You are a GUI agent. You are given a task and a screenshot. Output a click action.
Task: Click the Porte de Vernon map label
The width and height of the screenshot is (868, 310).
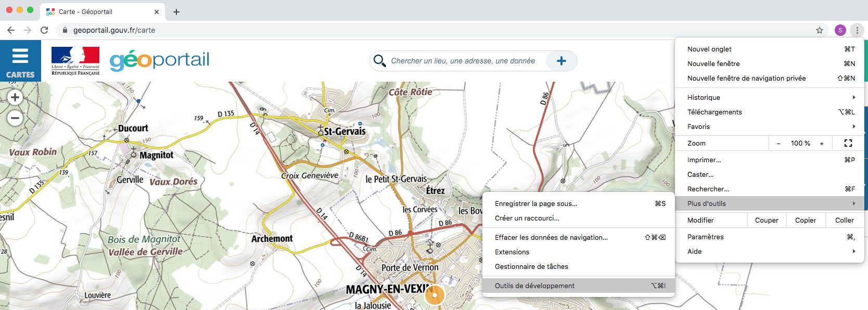[x=410, y=268]
